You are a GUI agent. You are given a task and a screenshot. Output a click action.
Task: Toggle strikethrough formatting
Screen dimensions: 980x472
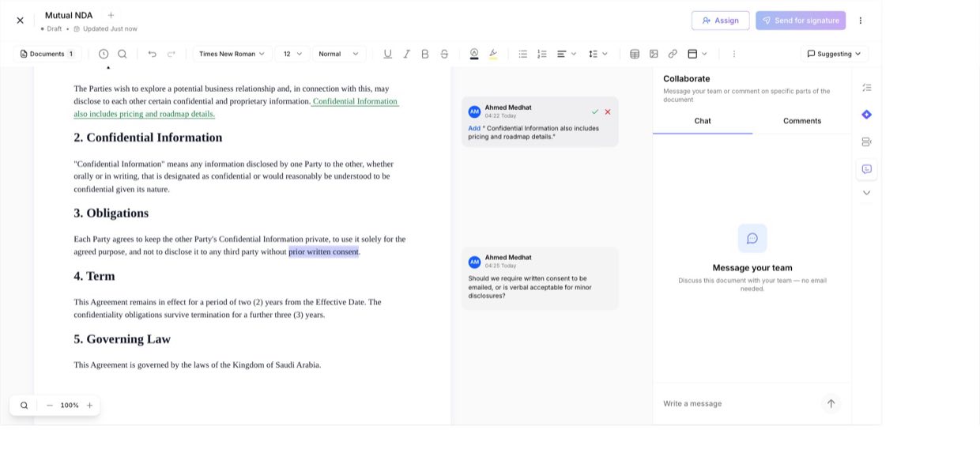click(444, 54)
